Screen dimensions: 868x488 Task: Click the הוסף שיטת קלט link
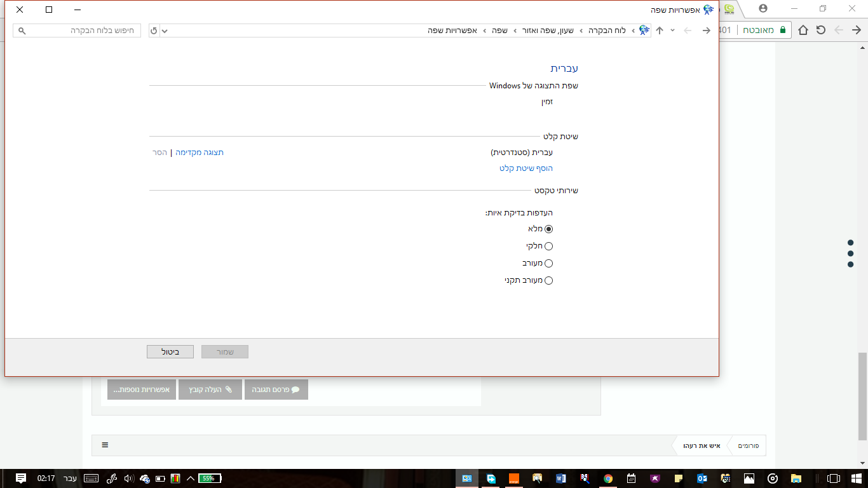526,168
